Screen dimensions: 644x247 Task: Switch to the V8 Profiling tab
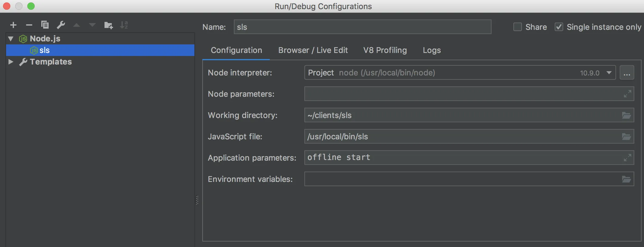pos(385,50)
